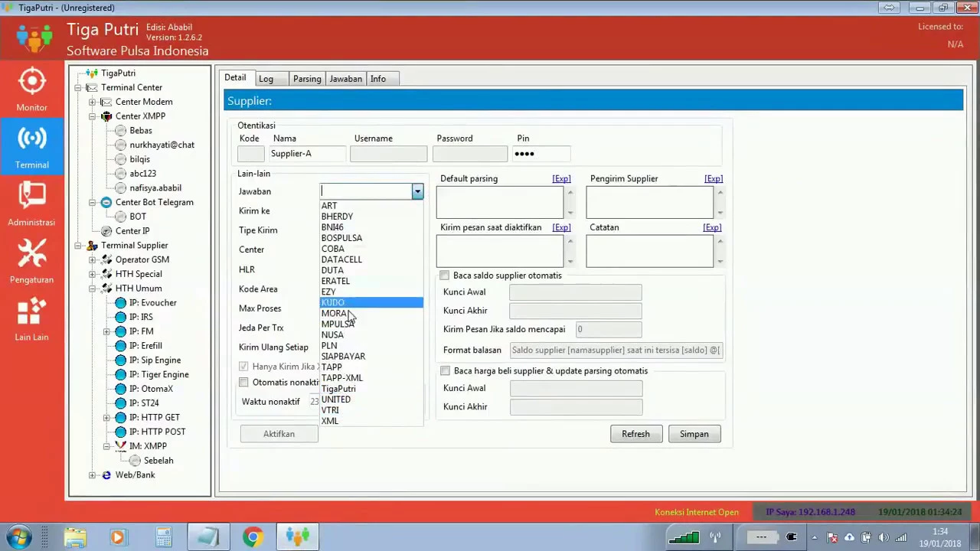
Task: Collapse the HTH Umum node
Action: [92, 289]
